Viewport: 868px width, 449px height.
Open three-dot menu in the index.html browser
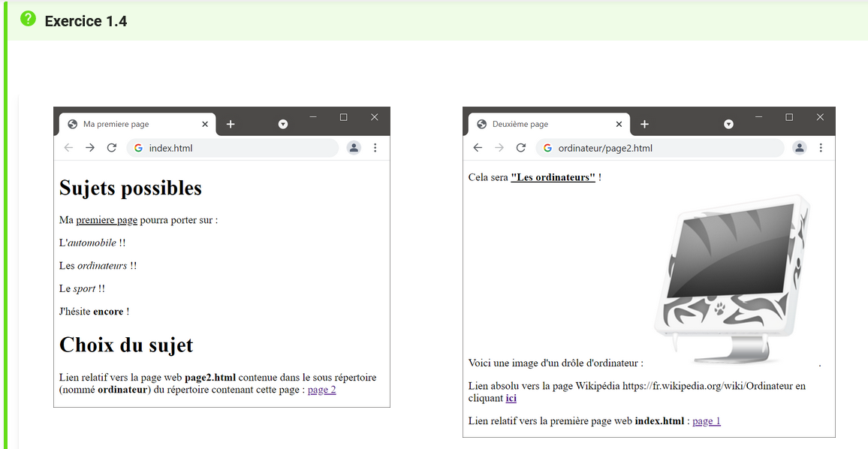point(375,148)
